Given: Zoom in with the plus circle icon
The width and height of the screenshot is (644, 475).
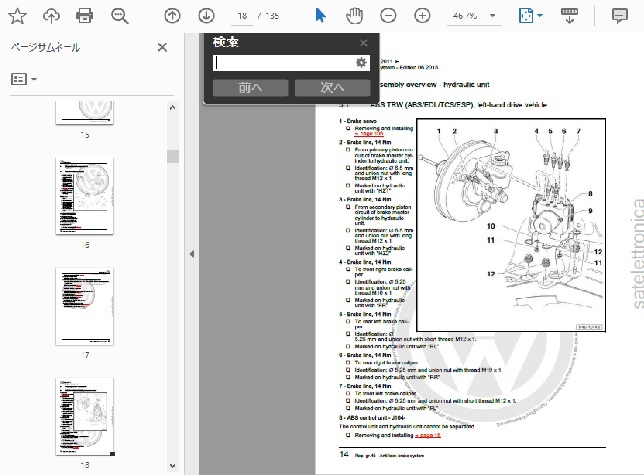Looking at the screenshot, I should pyautogui.click(x=422, y=16).
